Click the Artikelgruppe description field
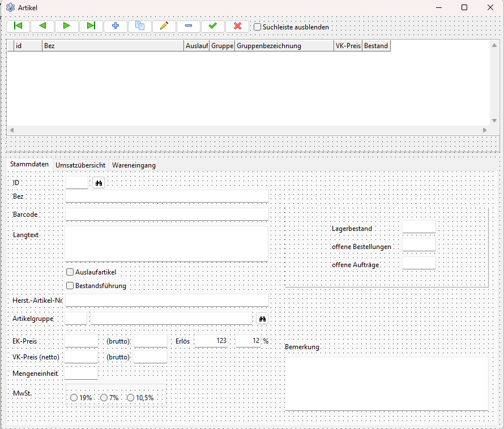 click(x=172, y=319)
